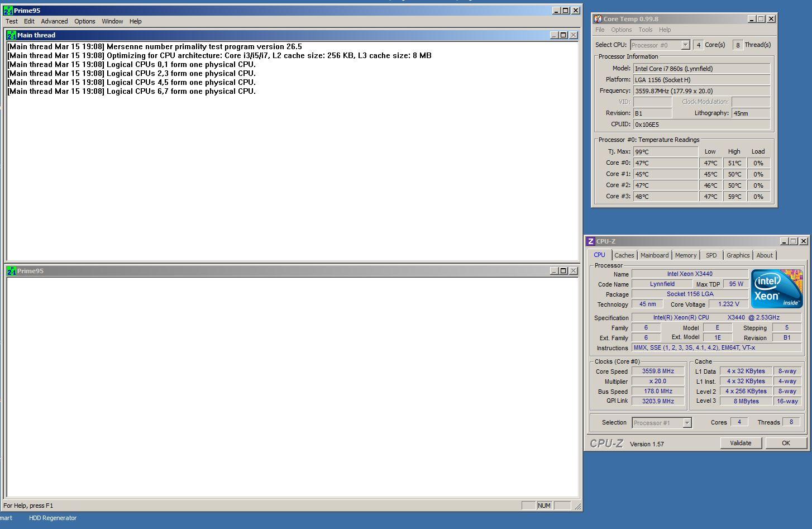Maximize the Main thread child window

[x=563, y=35]
